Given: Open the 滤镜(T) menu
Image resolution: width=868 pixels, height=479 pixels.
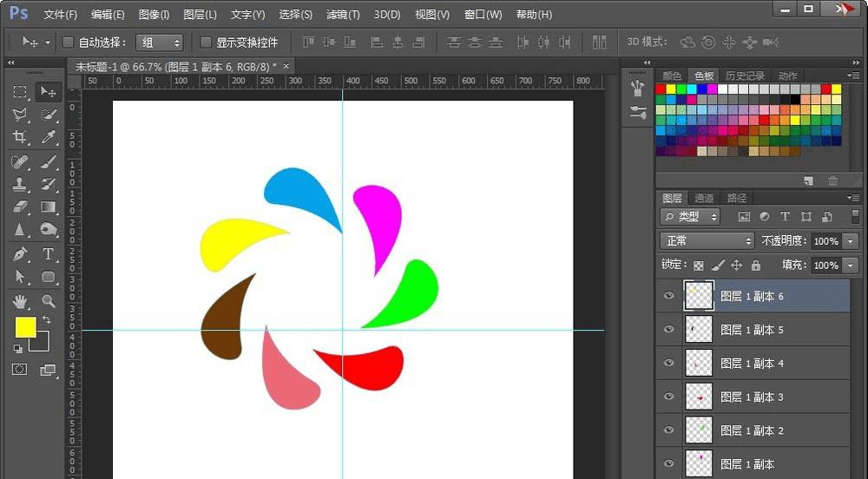Looking at the screenshot, I should [342, 15].
